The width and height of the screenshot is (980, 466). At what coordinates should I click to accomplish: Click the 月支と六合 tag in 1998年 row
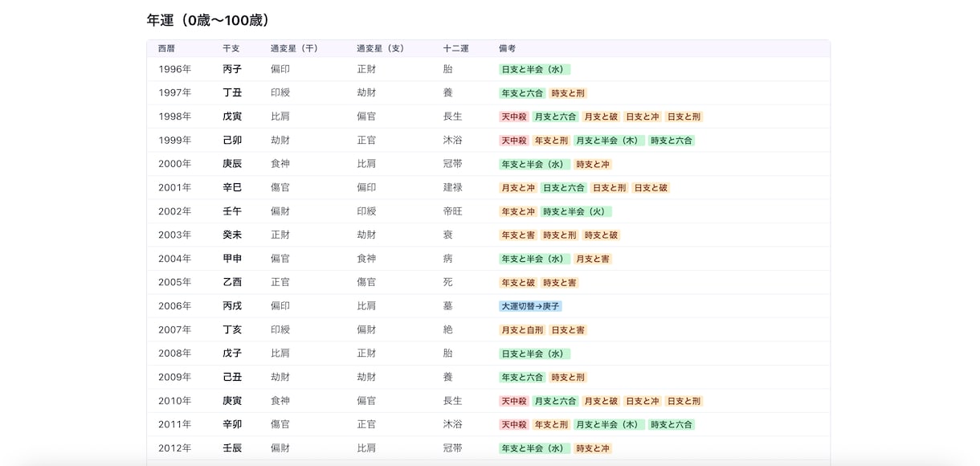point(556,117)
